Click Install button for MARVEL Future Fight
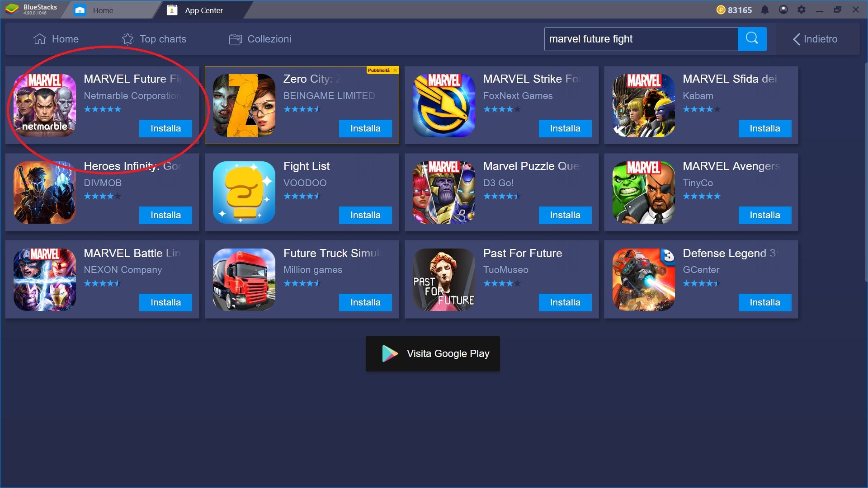 point(166,128)
